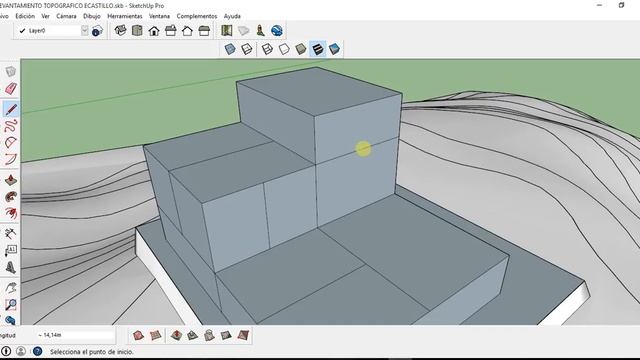The height and width of the screenshot is (360, 640).
Task: Toggle Back Edges style
Action: (247, 49)
